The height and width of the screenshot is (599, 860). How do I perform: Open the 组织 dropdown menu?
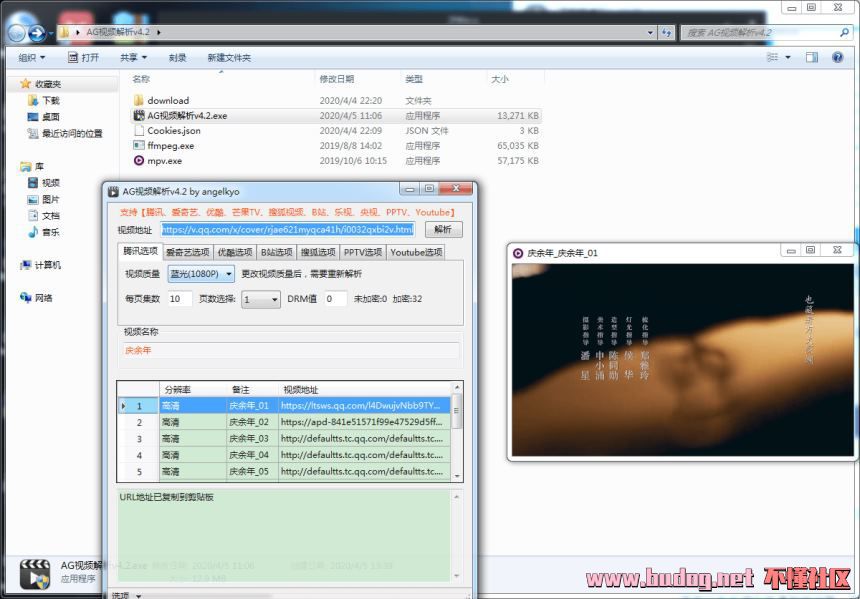click(32, 58)
